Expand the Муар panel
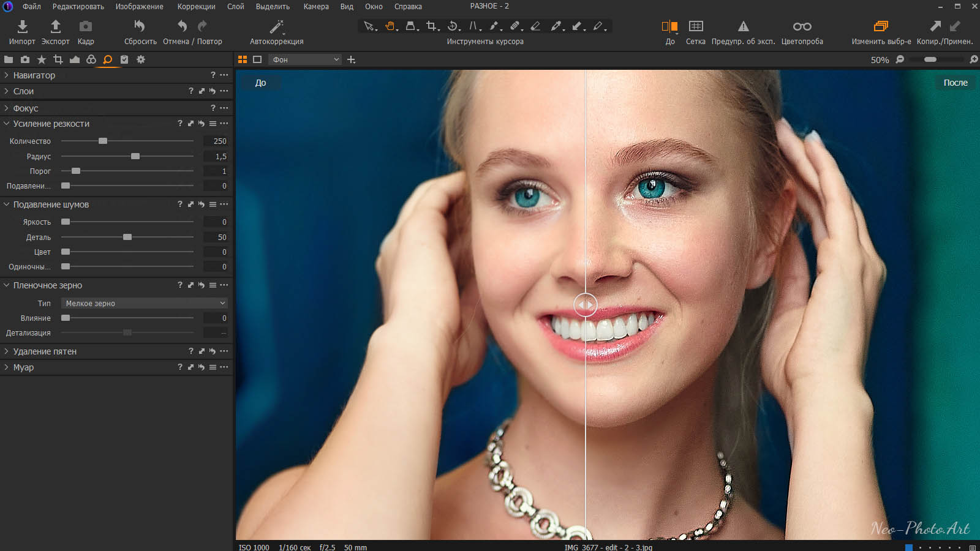The width and height of the screenshot is (980, 551). [x=7, y=367]
